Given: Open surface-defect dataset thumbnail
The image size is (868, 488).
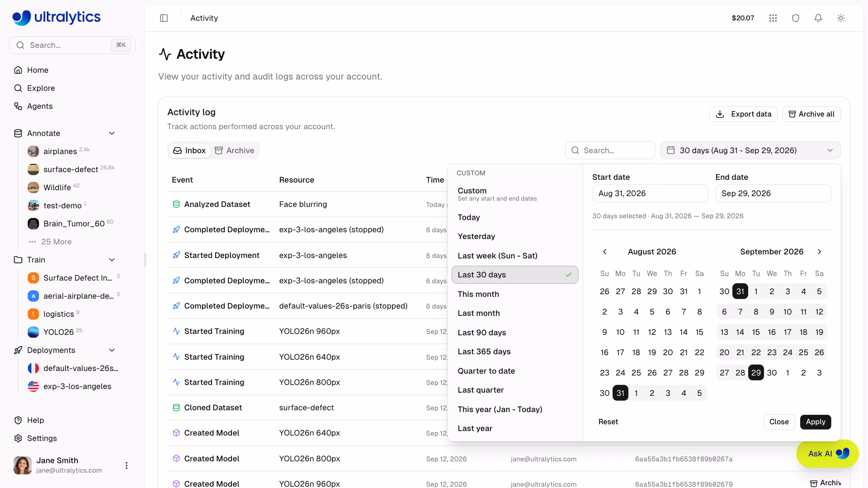Looking at the screenshot, I should (x=33, y=169).
